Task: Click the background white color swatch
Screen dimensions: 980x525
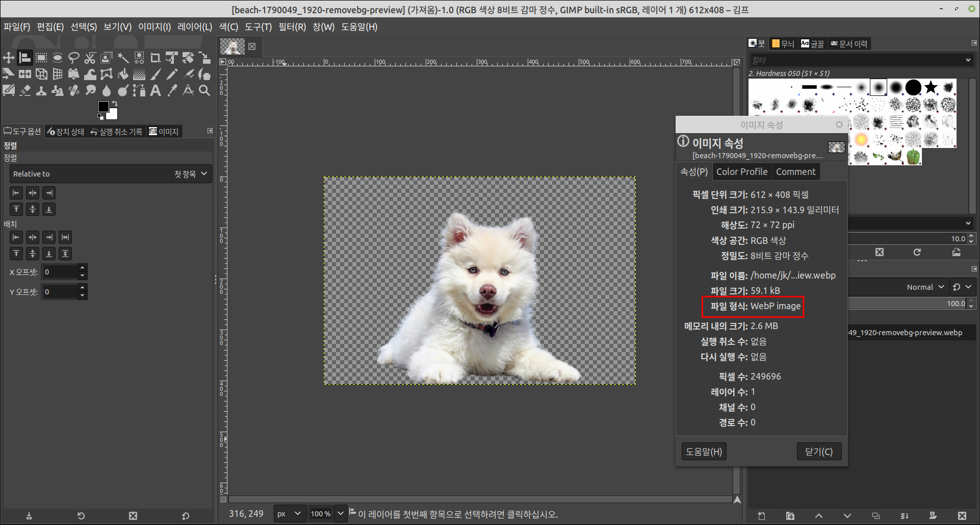Action: pyautogui.click(x=113, y=115)
